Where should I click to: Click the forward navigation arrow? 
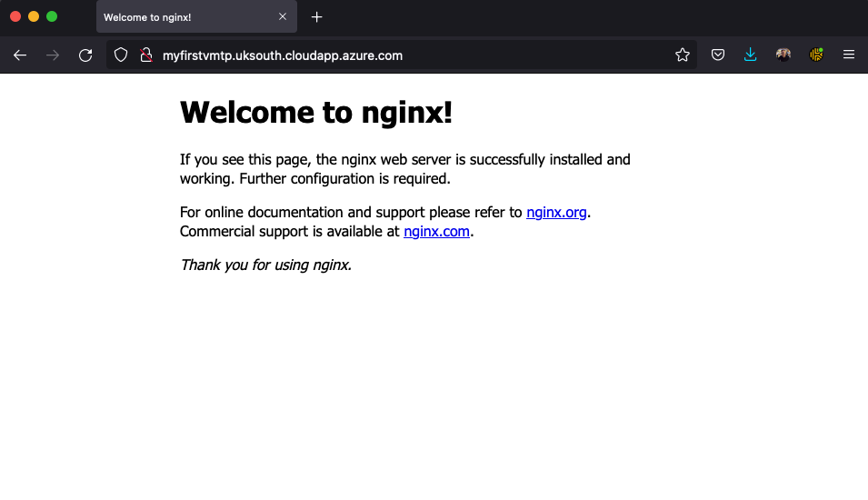click(53, 55)
